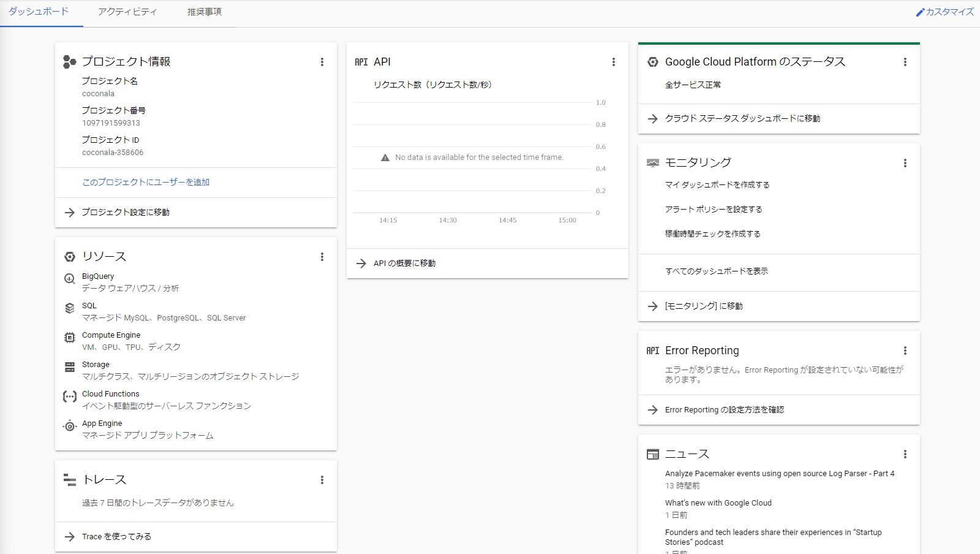Viewport: 980px width, 554px height.
Task: Click the Storage icon
Action: pos(70,366)
